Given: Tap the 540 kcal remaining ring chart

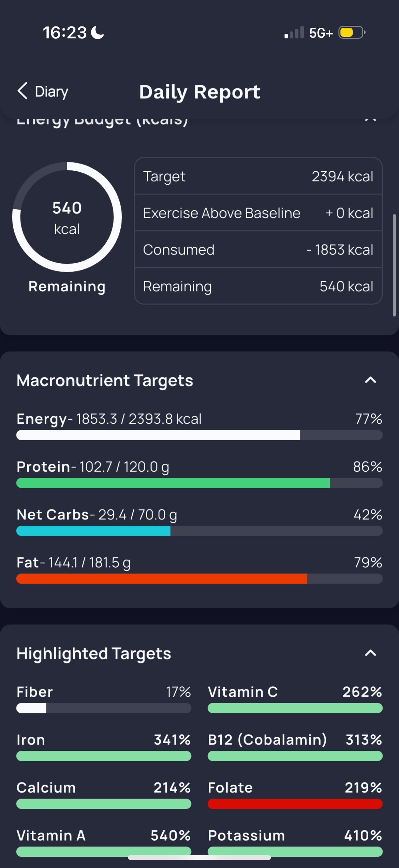Looking at the screenshot, I should click(x=67, y=217).
